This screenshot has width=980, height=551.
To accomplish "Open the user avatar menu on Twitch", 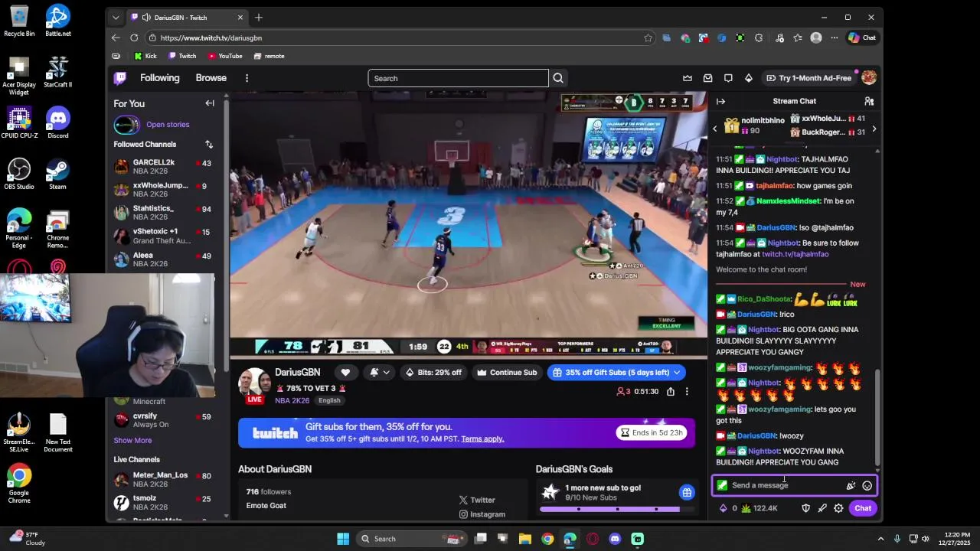I will click(868, 78).
